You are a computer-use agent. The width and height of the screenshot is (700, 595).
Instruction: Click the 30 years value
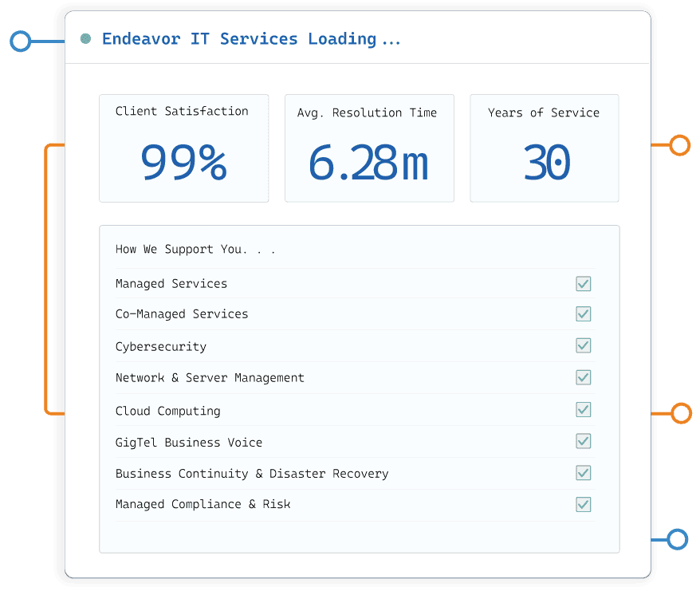pyautogui.click(x=547, y=162)
